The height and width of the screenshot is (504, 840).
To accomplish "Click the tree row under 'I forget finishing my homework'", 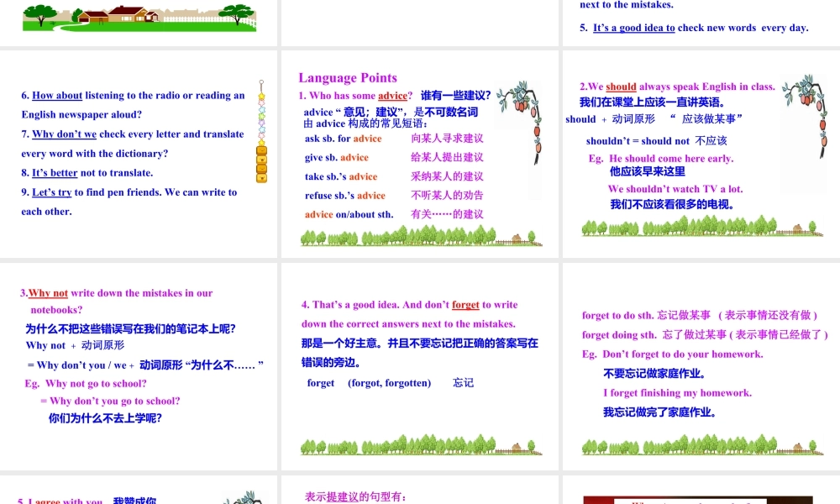I will pyautogui.click(x=701, y=445).
